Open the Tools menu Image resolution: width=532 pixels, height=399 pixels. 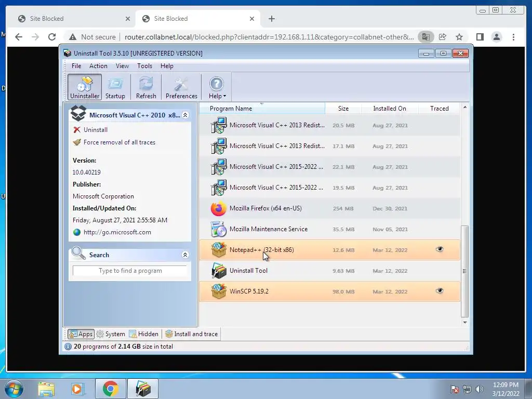pos(144,66)
